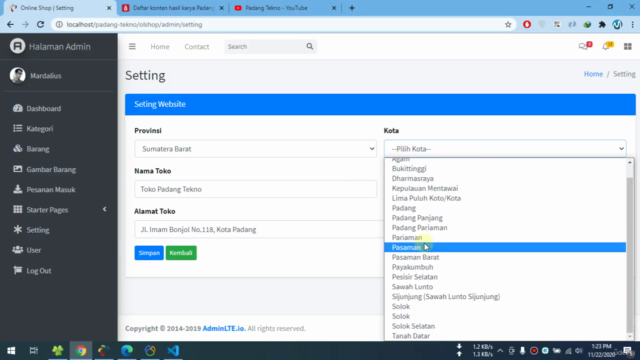Select Pesisir Selatan from the list
This screenshot has height=360, width=640.
pyautogui.click(x=505, y=277)
